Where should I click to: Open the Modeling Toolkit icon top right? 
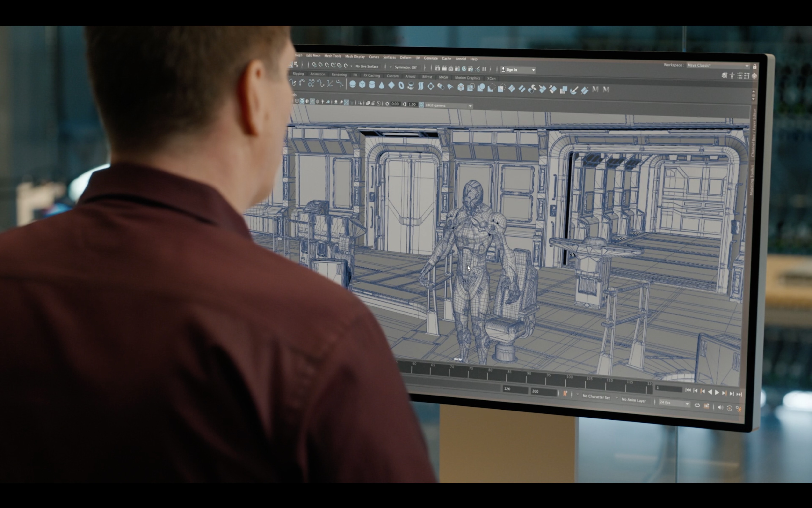tap(725, 75)
